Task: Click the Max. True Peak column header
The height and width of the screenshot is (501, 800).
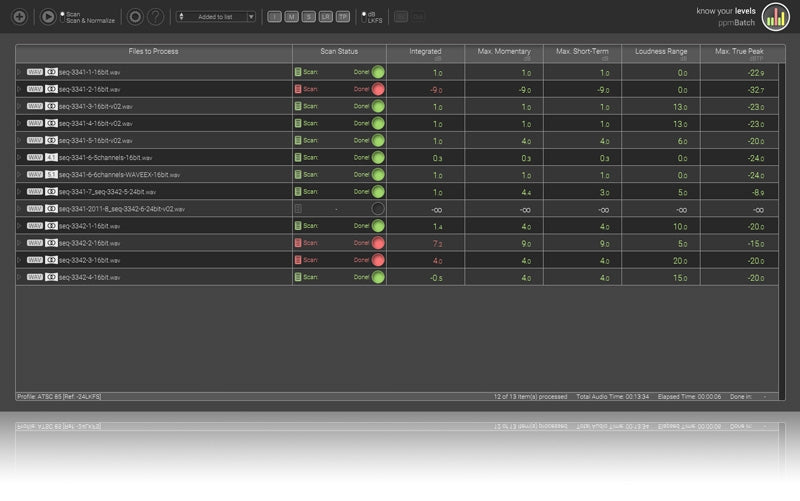Action: (739, 54)
